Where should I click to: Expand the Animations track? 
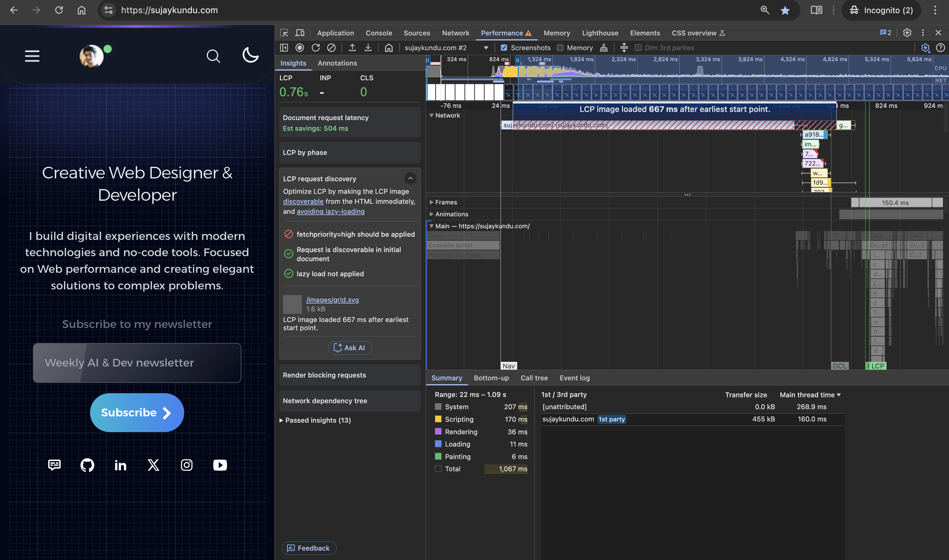point(431,214)
